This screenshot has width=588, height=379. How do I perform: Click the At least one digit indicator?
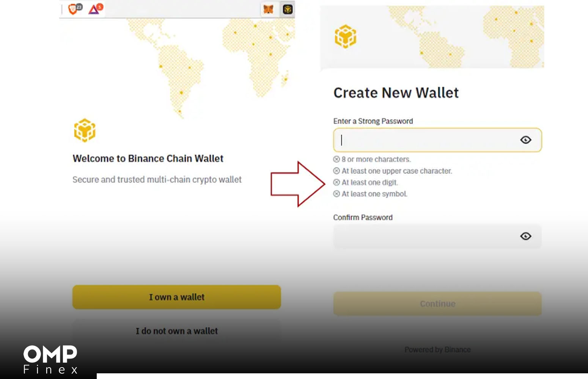click(366, 182)
